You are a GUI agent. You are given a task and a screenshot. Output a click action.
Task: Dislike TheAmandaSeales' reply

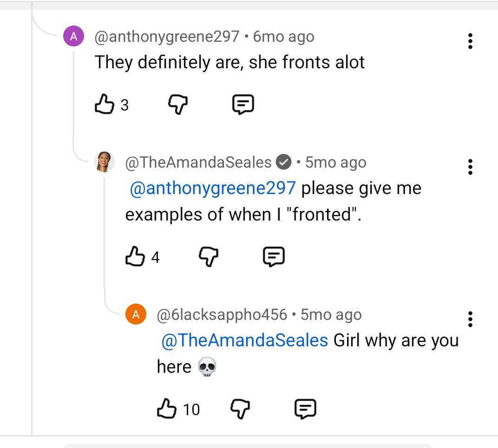pos(209,256)
